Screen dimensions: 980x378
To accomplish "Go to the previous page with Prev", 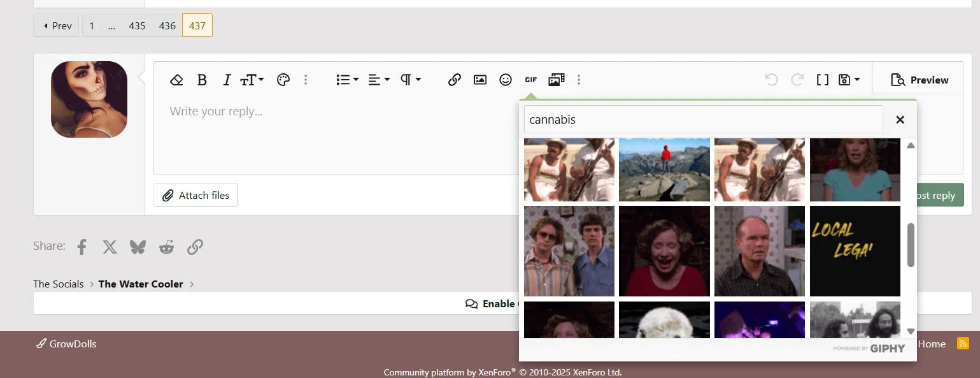I will (x=57, y=25).
